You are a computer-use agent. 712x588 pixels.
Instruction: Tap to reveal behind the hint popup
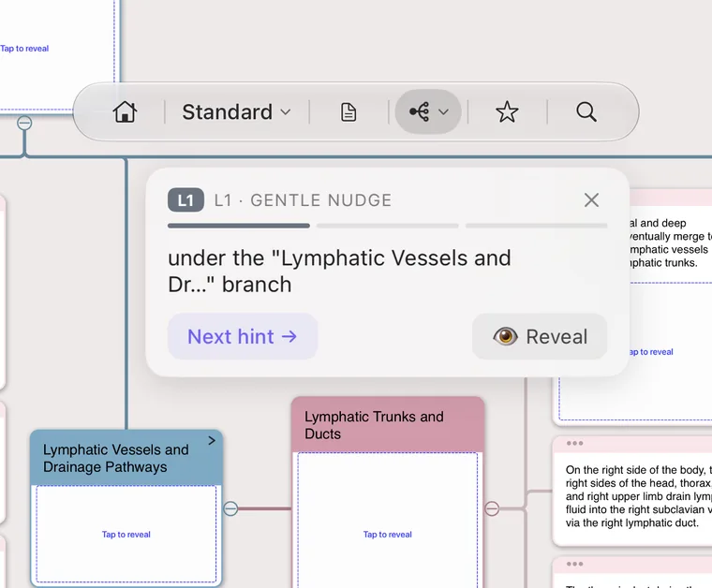pos(651,352)
